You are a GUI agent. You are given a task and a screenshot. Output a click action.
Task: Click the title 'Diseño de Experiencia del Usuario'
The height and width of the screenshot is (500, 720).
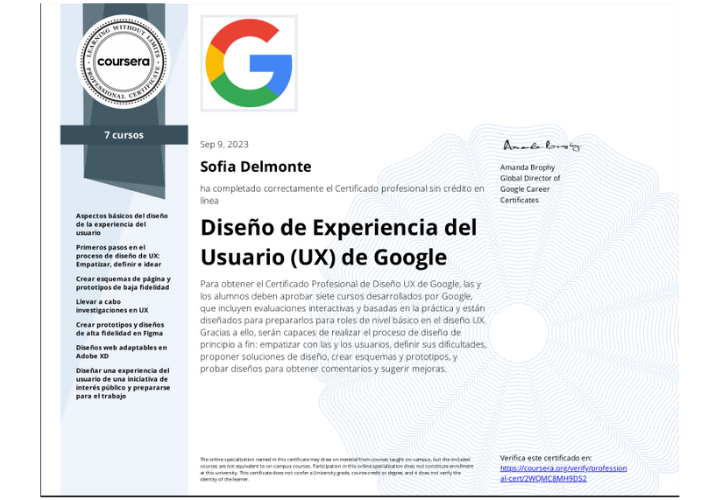[x=338, y=242]
